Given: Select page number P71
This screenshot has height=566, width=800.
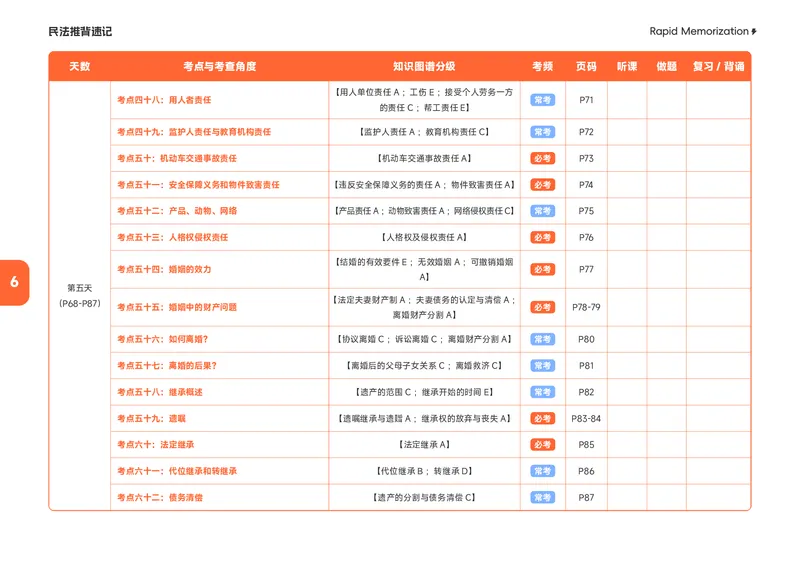Looking at the screenshot, I should click(586, 100).
